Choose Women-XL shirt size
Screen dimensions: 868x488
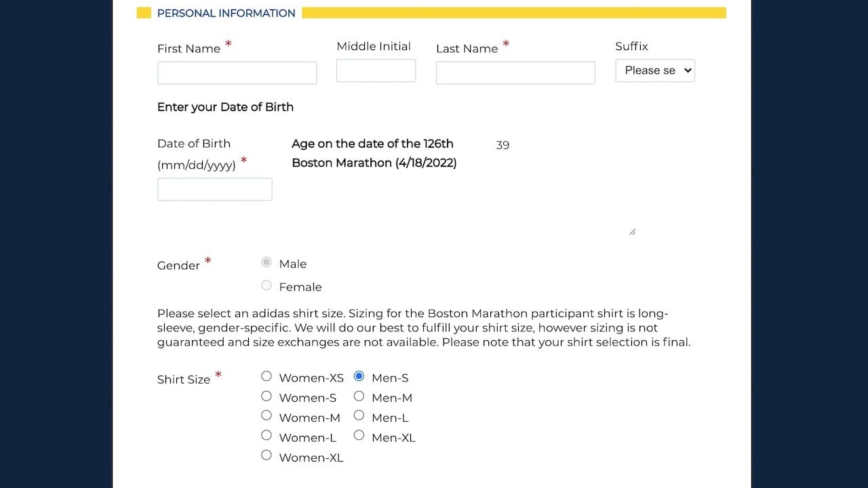pos(267,455)
